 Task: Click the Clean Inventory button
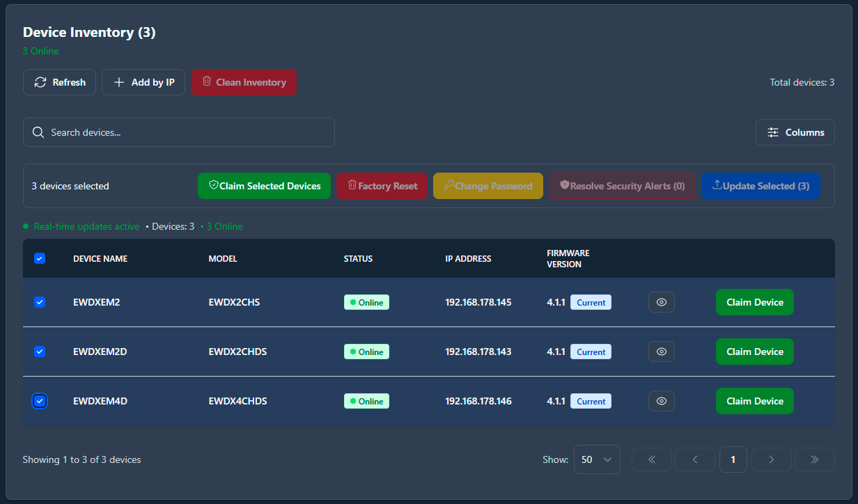(244, 82)
